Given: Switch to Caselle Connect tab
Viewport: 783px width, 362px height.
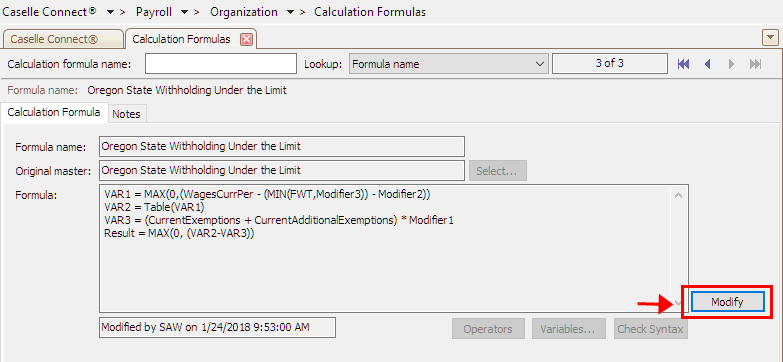Looking at the screenshot, I should click(x=63, y=39).
